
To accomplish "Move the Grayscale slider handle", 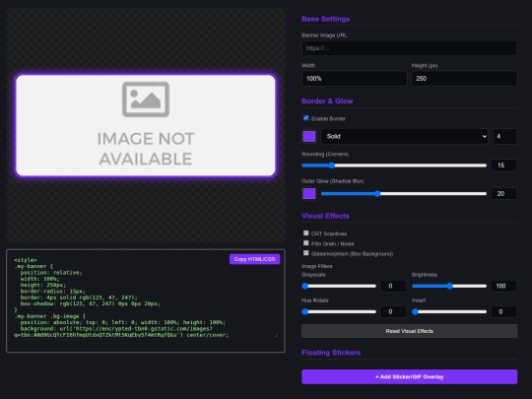I will point(305,286).
